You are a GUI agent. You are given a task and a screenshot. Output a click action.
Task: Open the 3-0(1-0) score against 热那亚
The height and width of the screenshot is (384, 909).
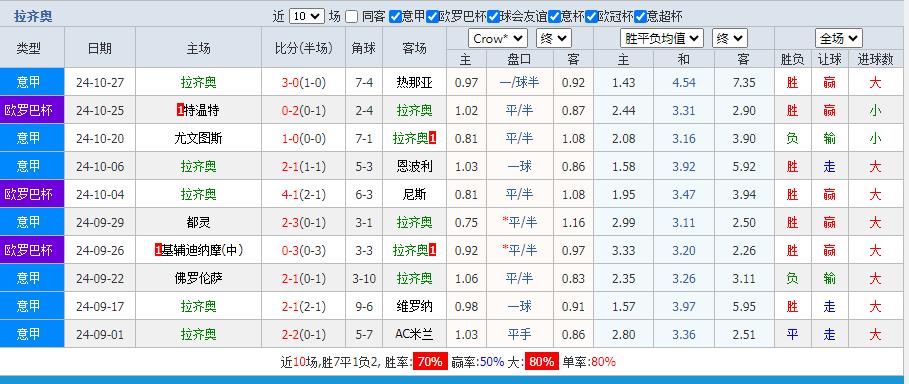[x=304, y=82]
